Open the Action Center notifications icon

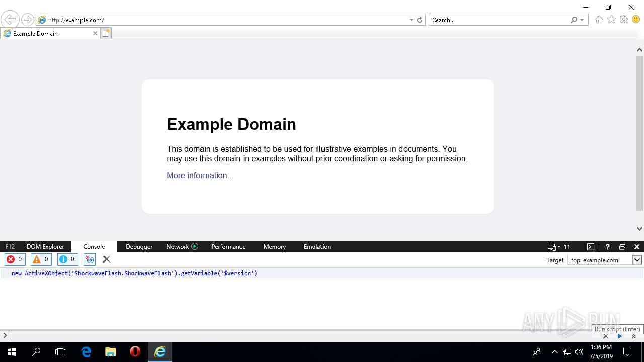point(627,352)
